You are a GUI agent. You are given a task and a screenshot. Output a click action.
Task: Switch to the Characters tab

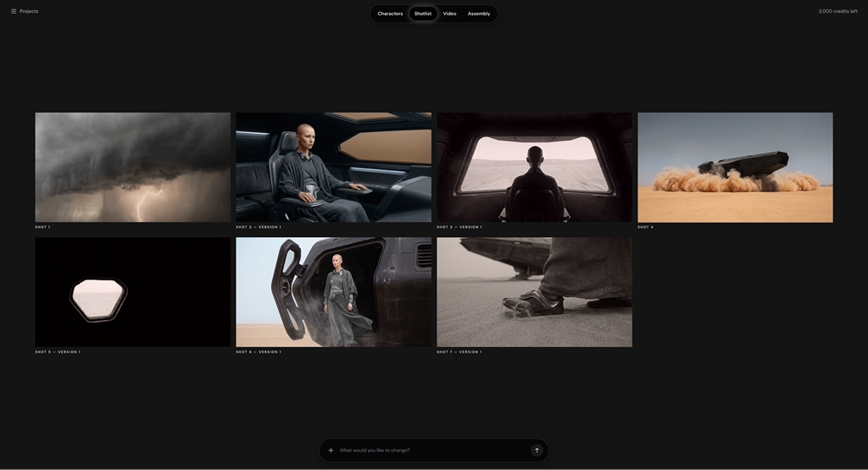click(390, 14)
